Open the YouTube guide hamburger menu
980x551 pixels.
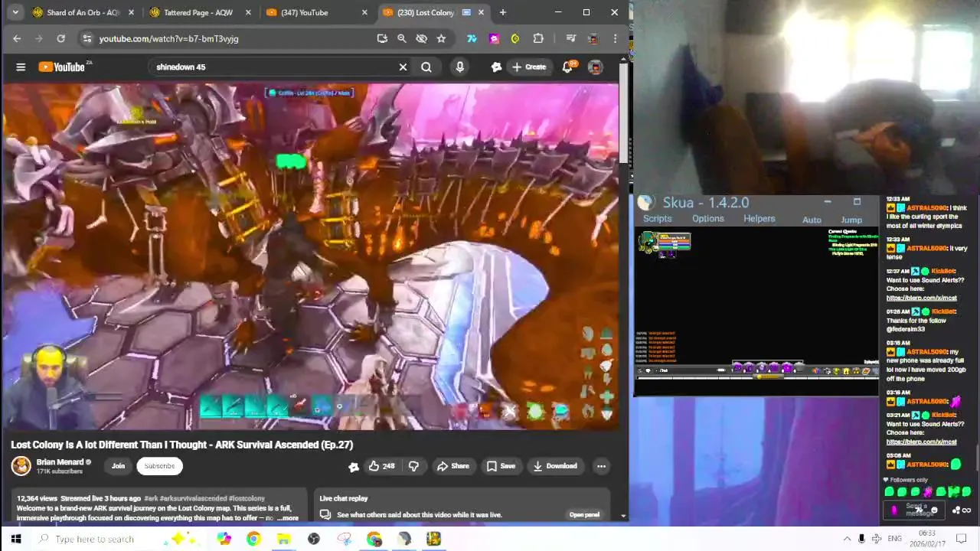21,67
